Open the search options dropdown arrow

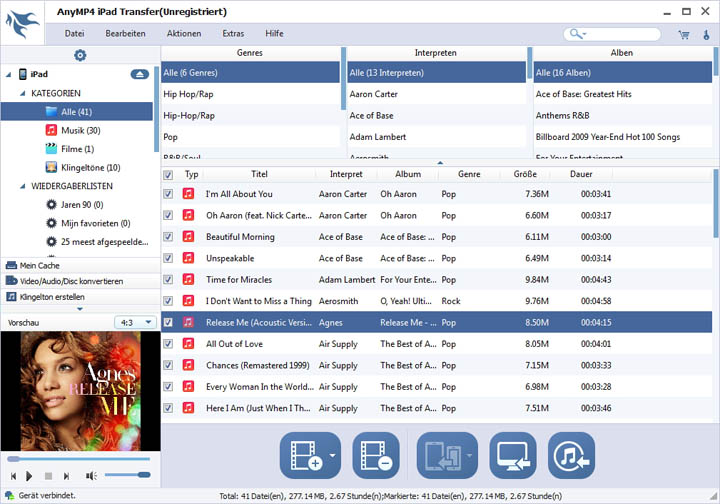[x=584, y=34]
